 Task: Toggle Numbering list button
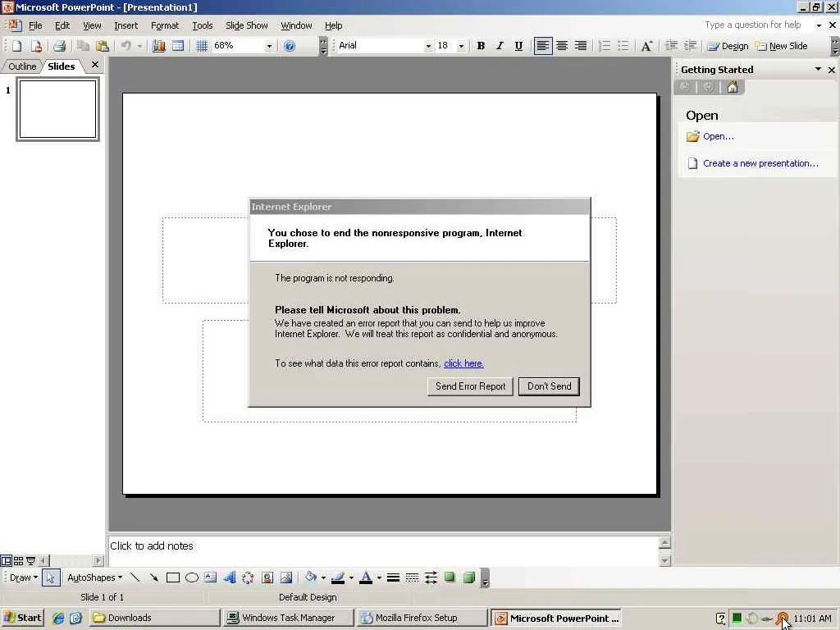point(605,46)
